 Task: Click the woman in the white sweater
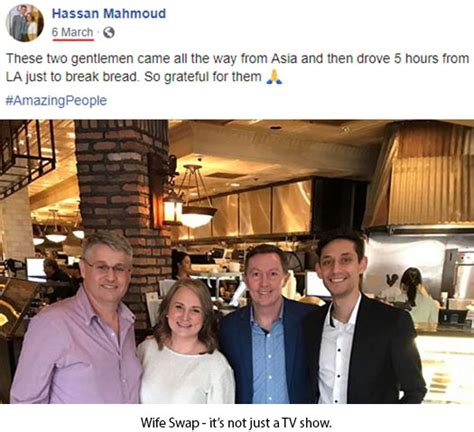pyautogui.click(x=185, y=342)
